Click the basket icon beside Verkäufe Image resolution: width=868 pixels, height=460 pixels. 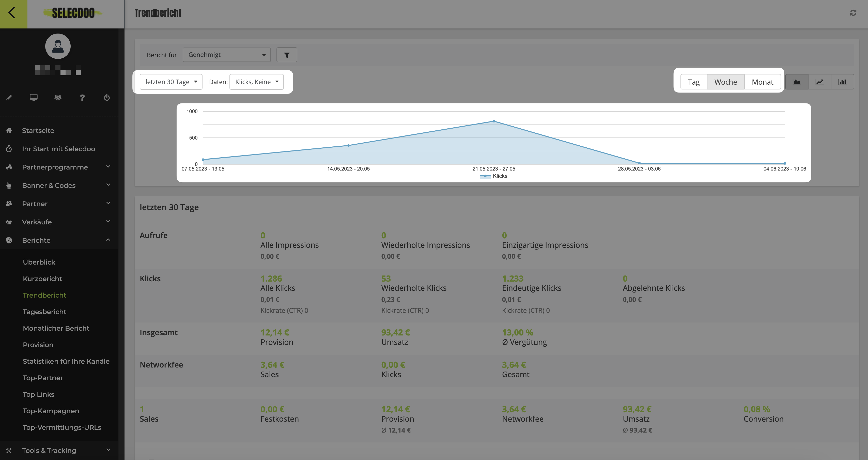(x=9, y=222)
